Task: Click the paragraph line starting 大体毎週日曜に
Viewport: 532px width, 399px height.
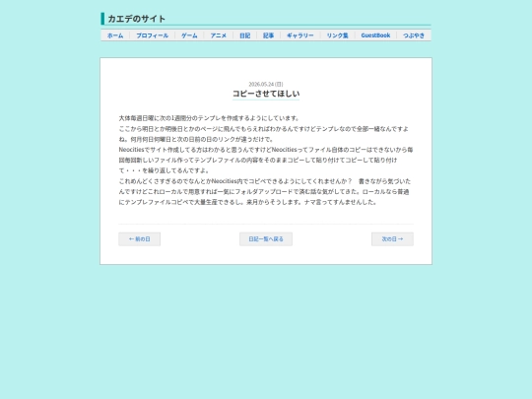Action: [x=209, y=118]
